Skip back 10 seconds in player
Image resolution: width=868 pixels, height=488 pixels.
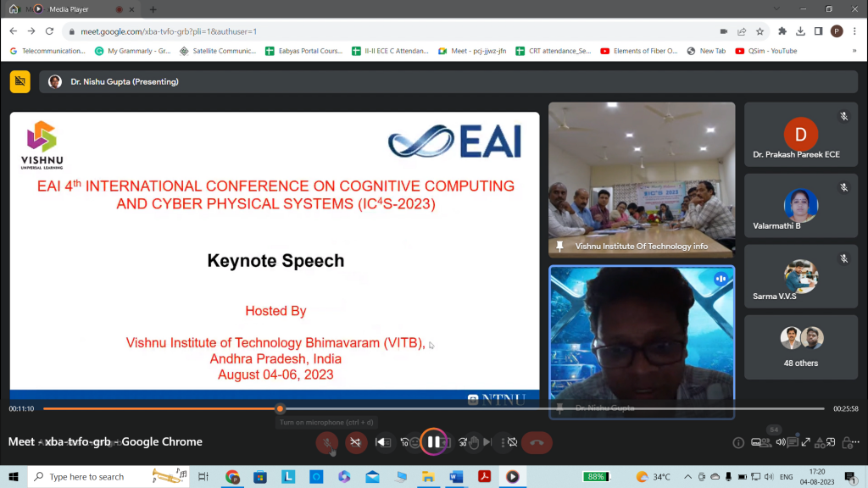[404, 442]
